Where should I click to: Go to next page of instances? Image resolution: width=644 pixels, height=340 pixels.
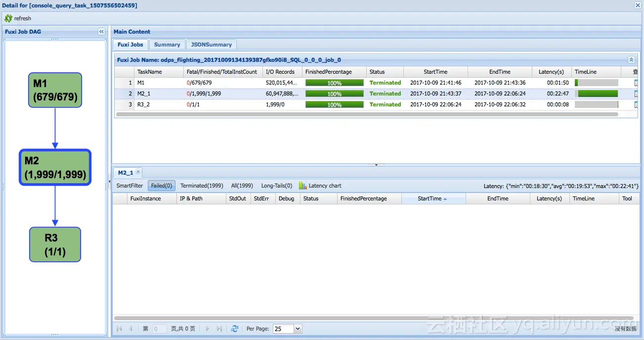click(208, 329)
